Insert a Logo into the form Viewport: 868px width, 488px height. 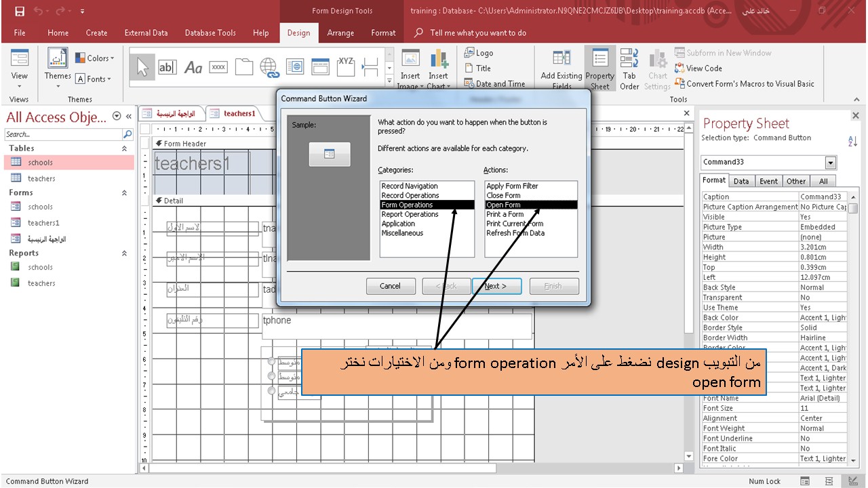(479, 53)
